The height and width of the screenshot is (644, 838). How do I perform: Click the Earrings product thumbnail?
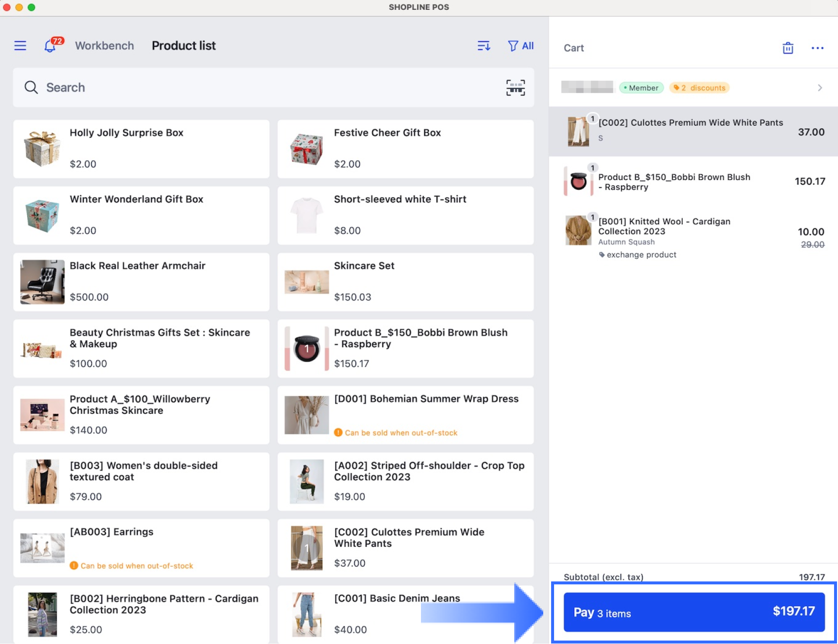coord(42,548)
